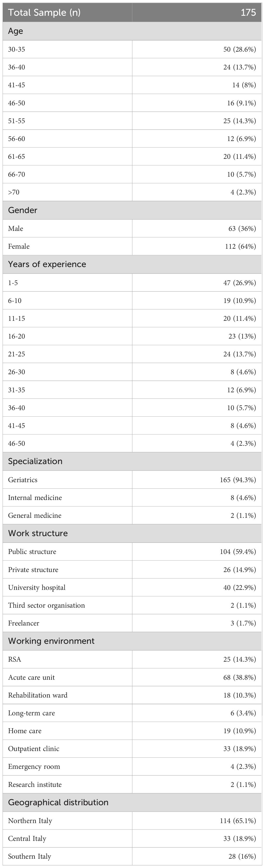Image resolution: width=265 pixels, height=868 pixels.
Task: Click the Emergency room row label
Action: [x=34, y=767]
